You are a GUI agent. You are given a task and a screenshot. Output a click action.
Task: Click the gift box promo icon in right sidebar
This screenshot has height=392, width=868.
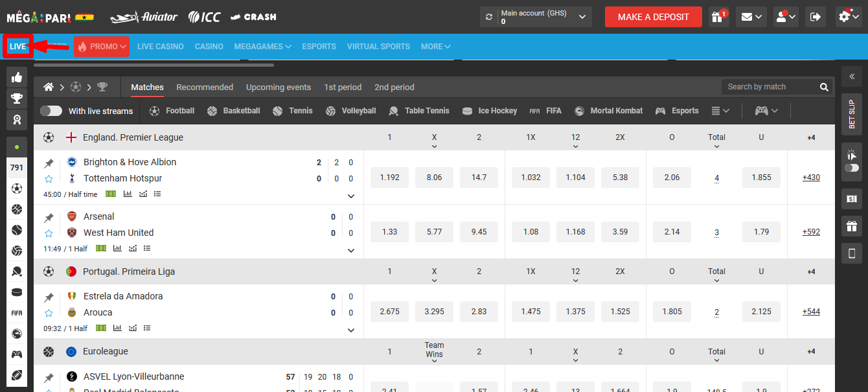tap(852, 225)
